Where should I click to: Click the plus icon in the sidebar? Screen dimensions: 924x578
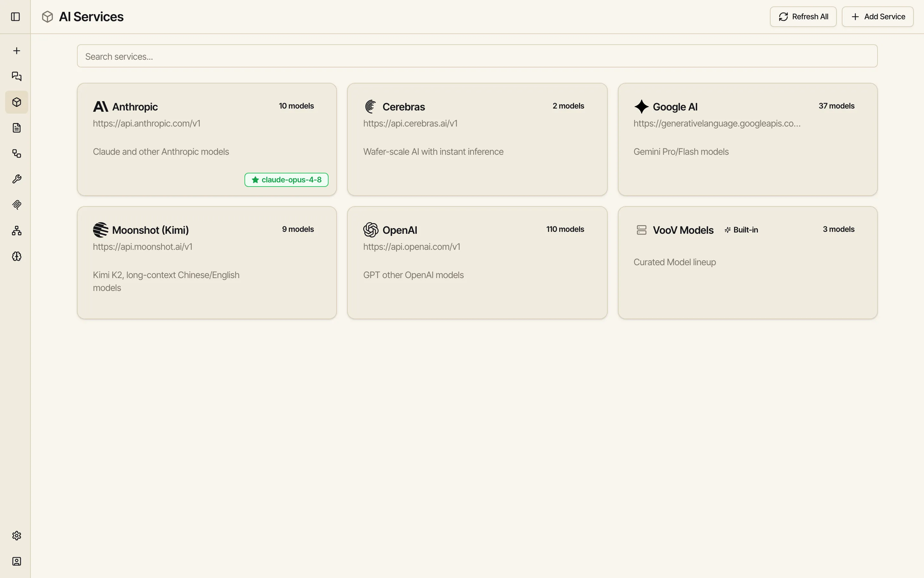(x=16, y=51)
